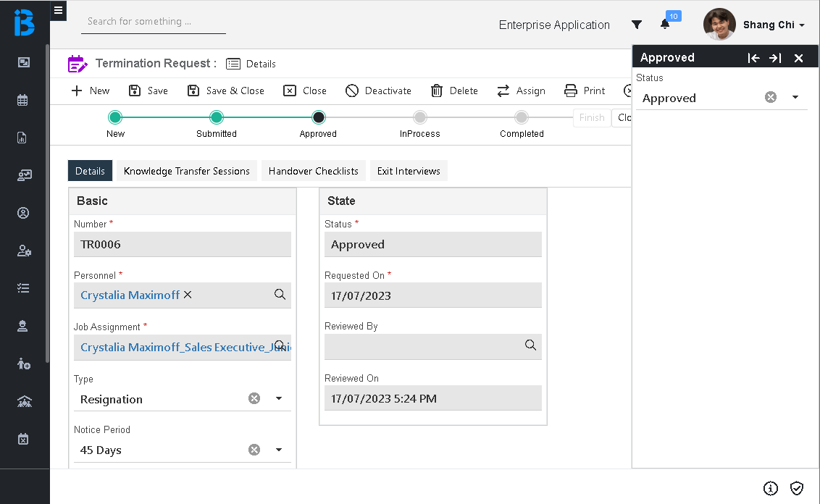Open the sidebar add-person icon
Viewport: 820px width, 504px height.
23,364
